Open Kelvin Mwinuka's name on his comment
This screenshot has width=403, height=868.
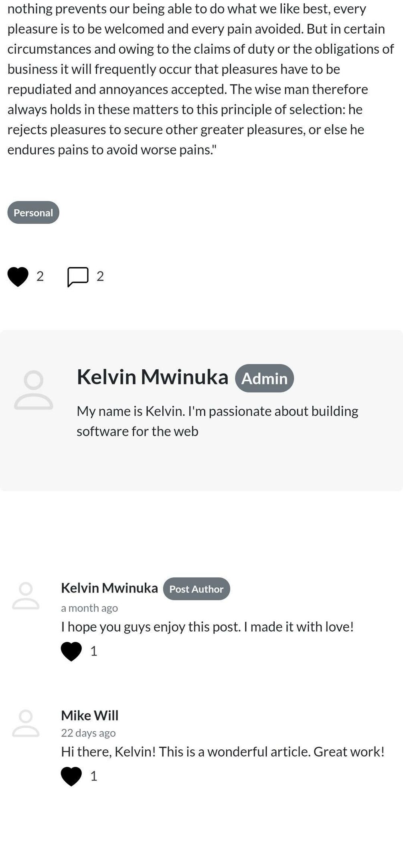109,588
